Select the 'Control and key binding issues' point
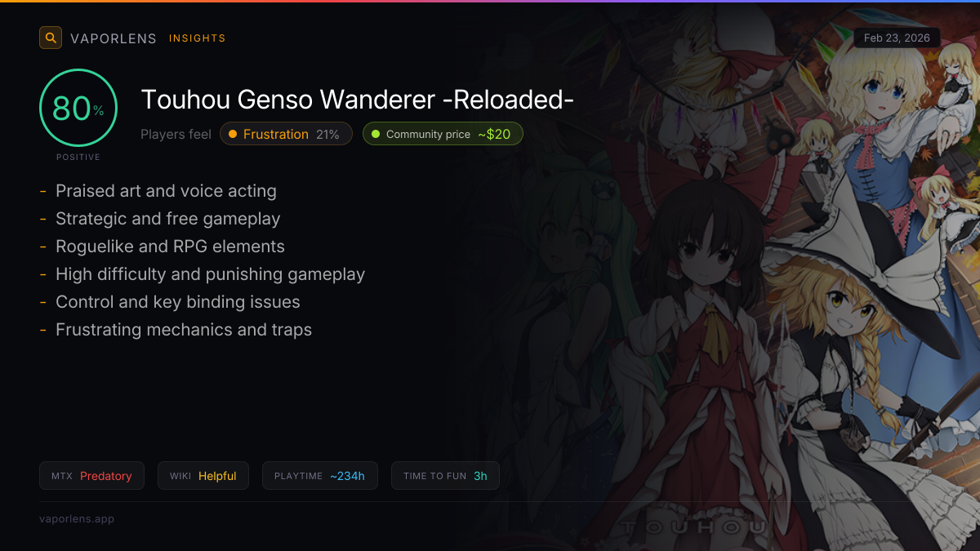The image size is (980, 551). pyautogui.click(x=178, y=302)
